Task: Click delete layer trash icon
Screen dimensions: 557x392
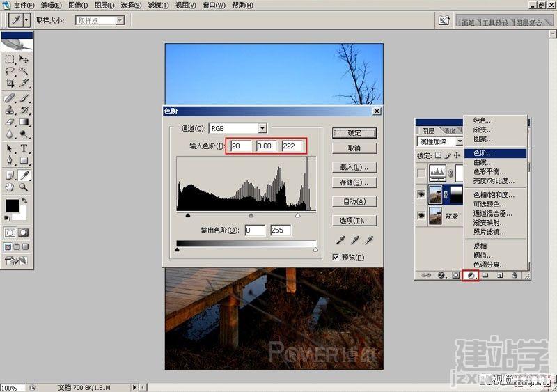Action: [x=515, y=275]
